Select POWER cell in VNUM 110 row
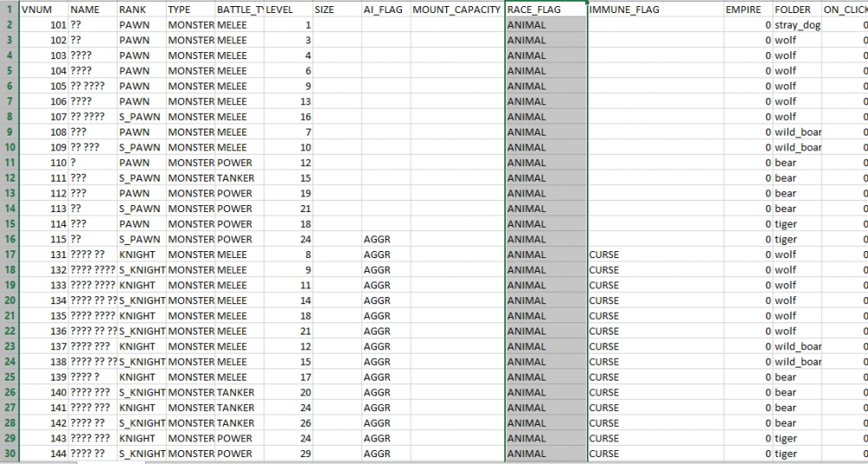868x464 pixels. click(x=240, y=163)
